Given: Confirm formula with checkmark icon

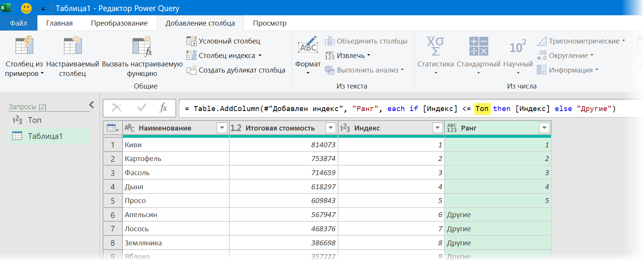Looking at the screenshot, I should tap(142, 108).
